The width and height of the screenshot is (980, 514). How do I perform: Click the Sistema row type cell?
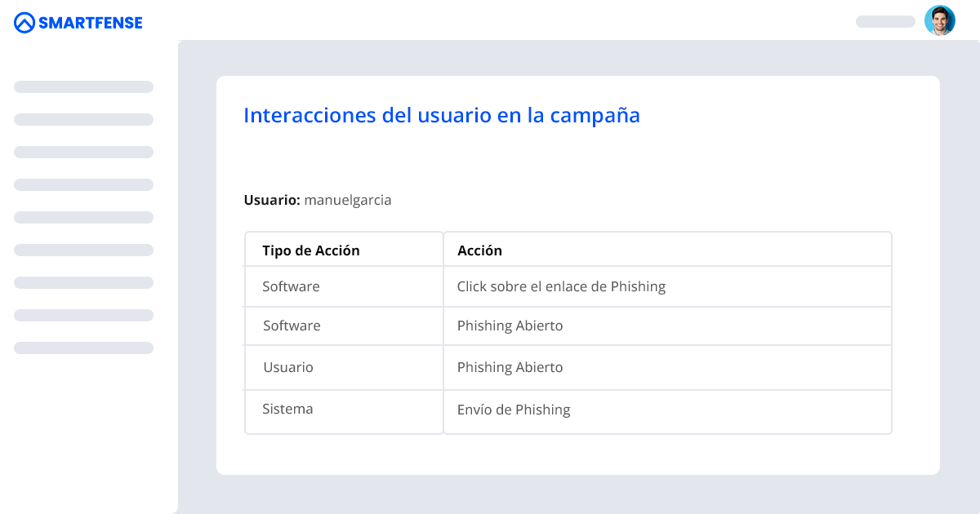[x=344, y=412]
